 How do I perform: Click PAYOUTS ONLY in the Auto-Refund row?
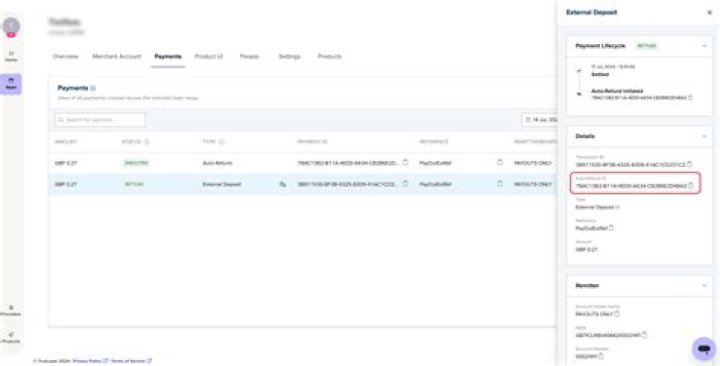point(533,163)
